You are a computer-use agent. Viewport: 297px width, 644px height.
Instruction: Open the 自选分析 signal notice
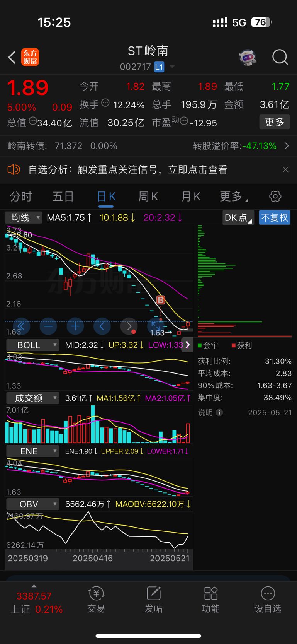point(127,169)
